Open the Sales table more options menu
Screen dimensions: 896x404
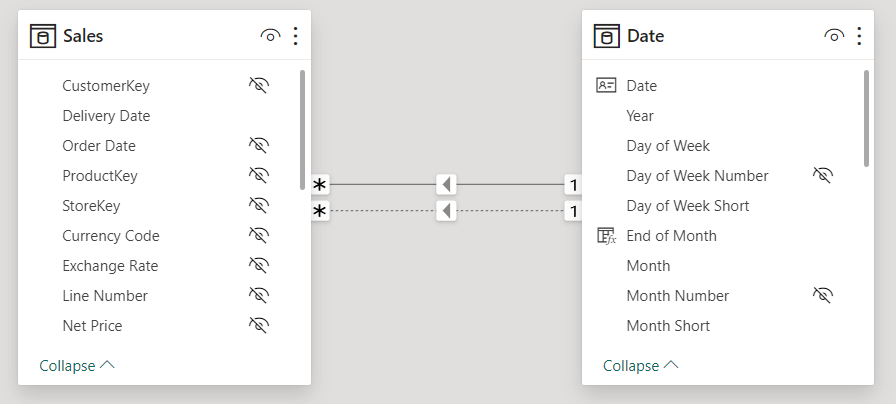[x=295, y=36]
